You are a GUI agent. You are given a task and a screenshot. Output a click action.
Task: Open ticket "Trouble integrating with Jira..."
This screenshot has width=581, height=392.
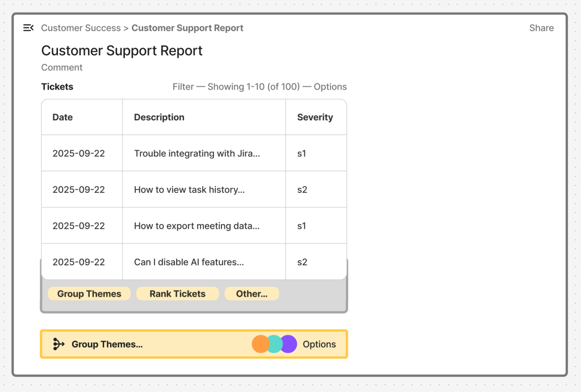(x=197, y=153)
